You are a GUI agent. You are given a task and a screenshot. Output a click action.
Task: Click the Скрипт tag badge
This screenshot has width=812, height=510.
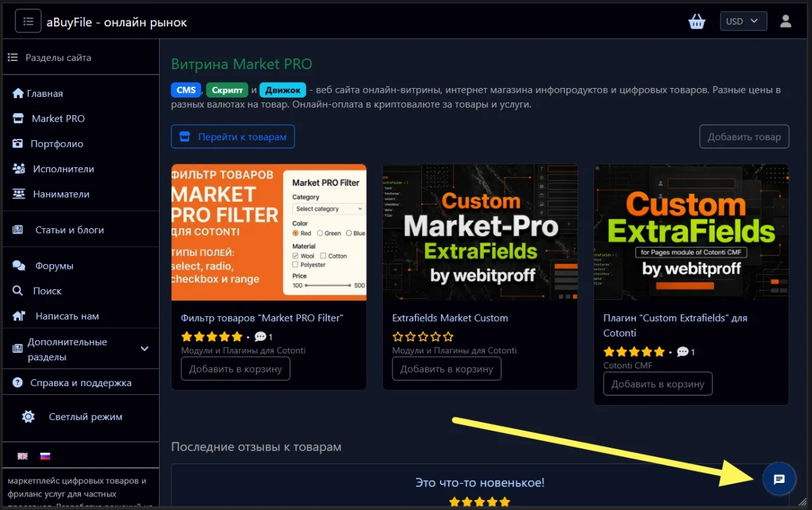227,90
